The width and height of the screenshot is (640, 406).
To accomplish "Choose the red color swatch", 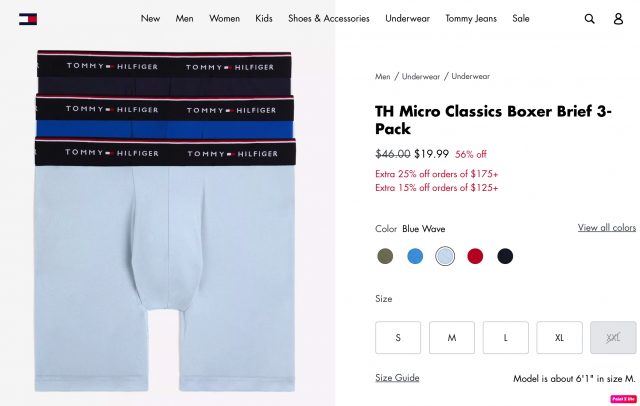I will coord(475,256).
